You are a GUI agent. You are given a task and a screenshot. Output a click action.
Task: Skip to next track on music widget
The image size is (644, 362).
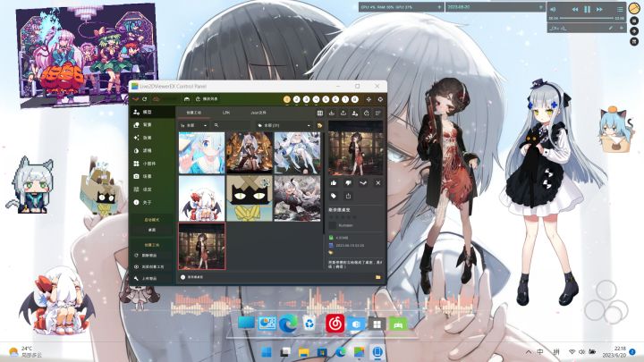599,9
